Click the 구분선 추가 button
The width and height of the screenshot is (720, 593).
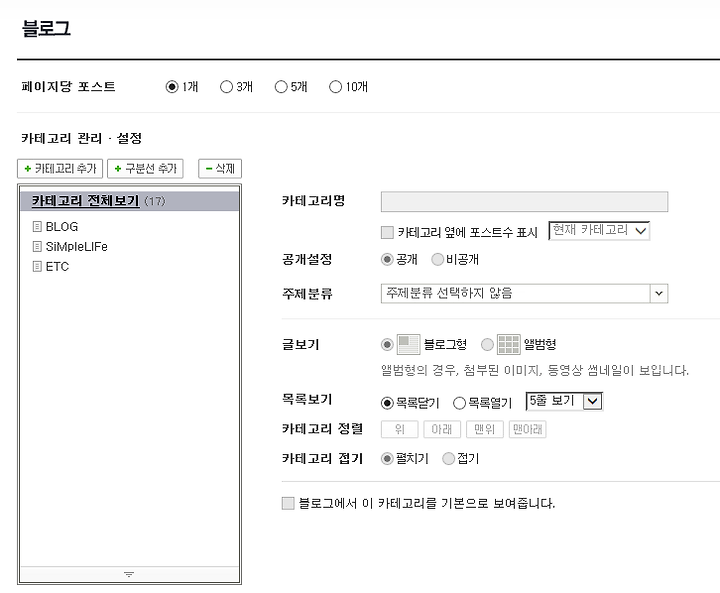click(145, 169)
